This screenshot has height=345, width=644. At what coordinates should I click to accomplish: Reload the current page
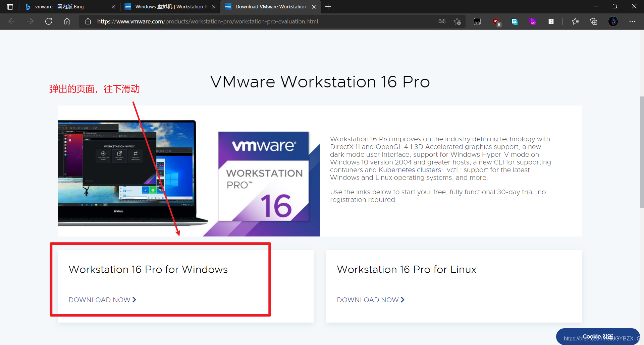coord(49,21)
